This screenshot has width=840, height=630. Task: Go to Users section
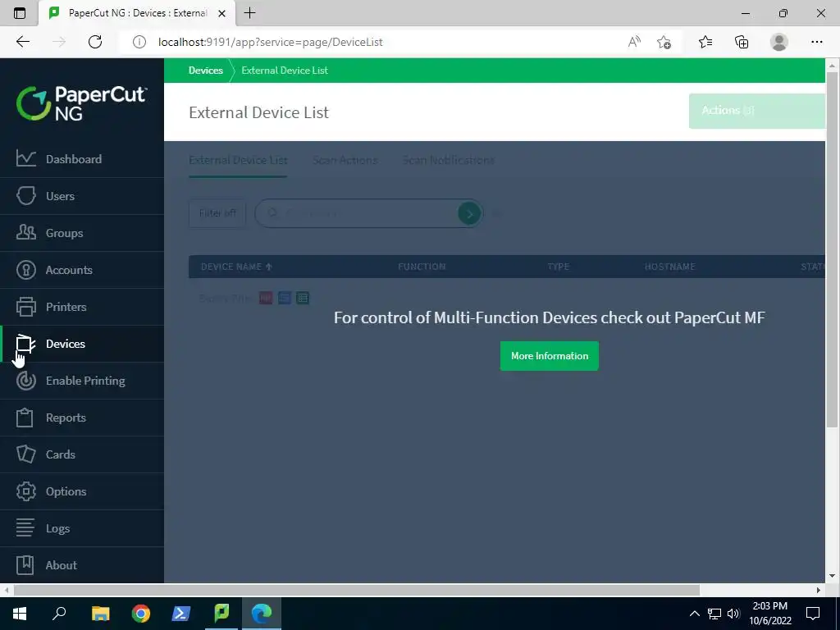pos(82,196)
